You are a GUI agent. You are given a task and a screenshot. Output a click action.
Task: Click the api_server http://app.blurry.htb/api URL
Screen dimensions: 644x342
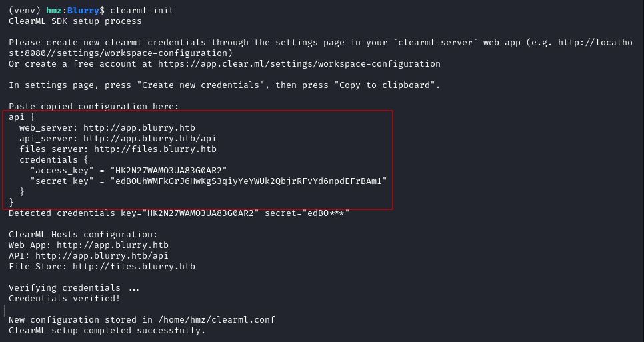[150, 139]
